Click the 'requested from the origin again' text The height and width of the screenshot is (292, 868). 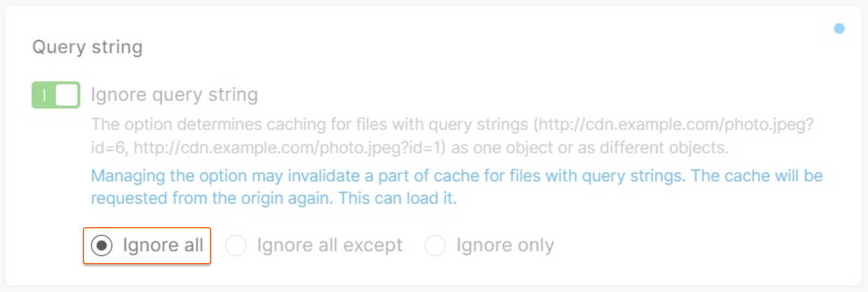pyautogui.click(x=211, y=198)
